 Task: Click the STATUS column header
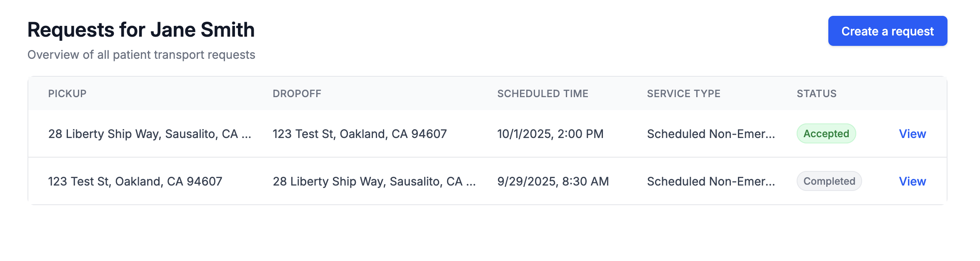[x=816, y=94]
